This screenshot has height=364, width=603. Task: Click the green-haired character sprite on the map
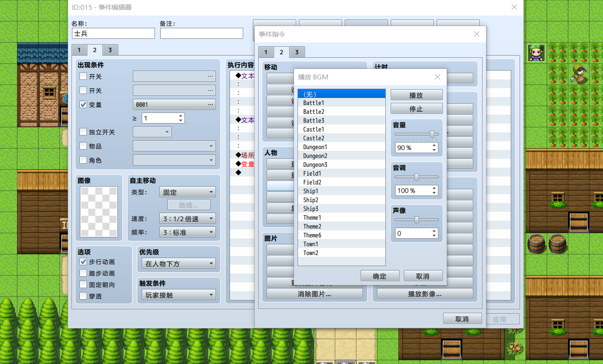pyautogui.click(x=536, y=53)
